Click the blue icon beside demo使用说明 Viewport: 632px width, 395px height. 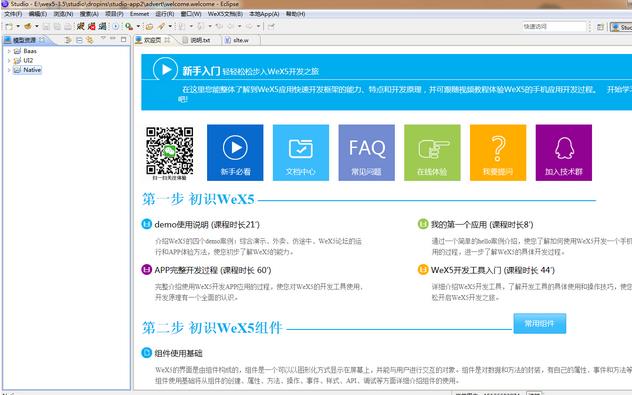point(147,224)
